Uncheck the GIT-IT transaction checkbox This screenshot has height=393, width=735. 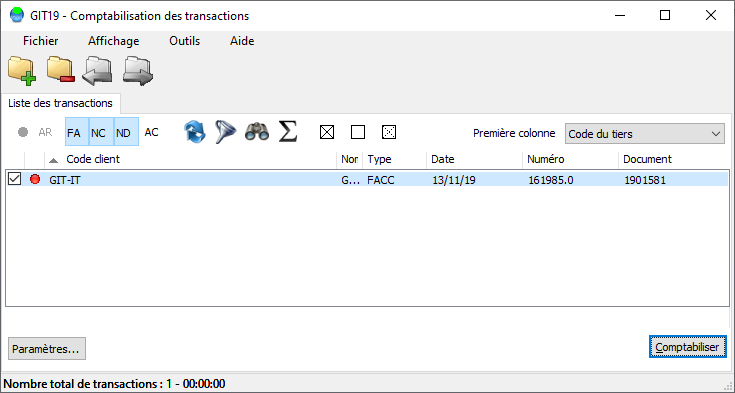click(x=15, y=179)
